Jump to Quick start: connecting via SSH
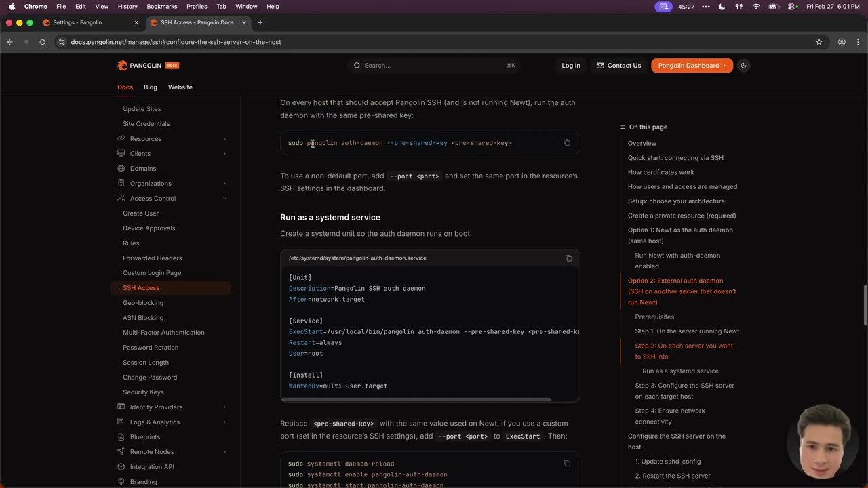Image resolution: width=868 pixels, height=488 pixels. [x=675, y=158]
